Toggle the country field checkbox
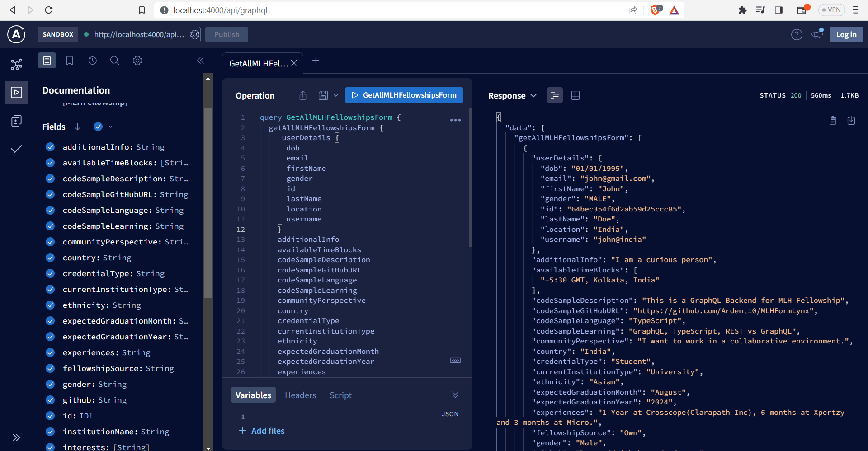Image resolution: width=868 pixels, height=451 pixels. (50, 258)
